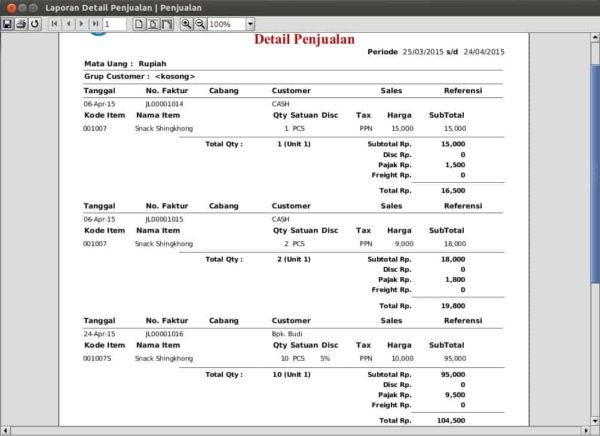The height and width of the screenshot is (436, 600).
Task: Click the 100% zoom text field
Action: click(x=225, y=23)
